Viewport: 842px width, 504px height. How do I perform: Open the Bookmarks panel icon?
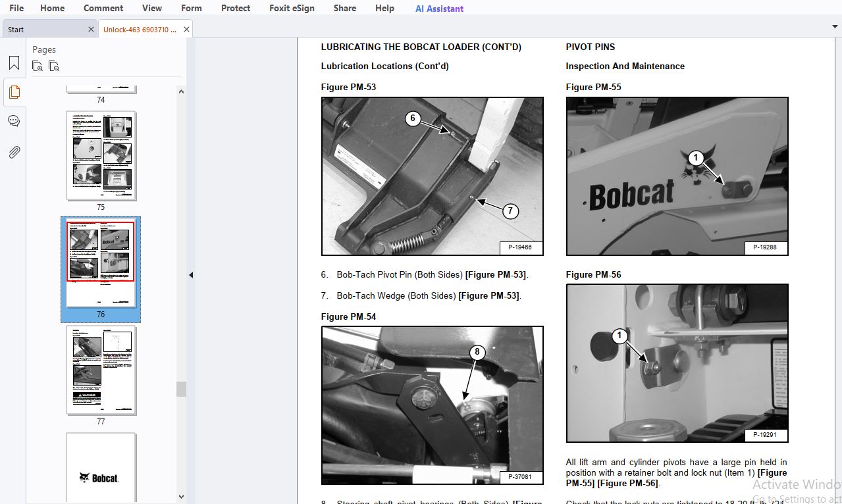point(14,63)
